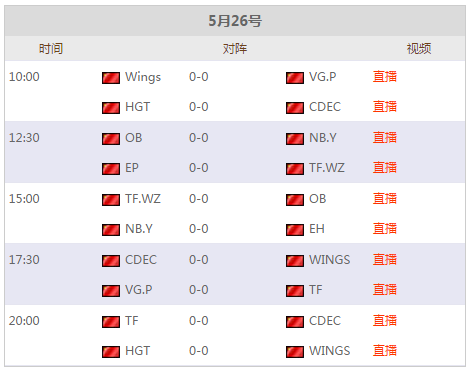Open 直播 for VG.P vs TF
This screenshot has width=470, height=370.
tap(385, 290)
